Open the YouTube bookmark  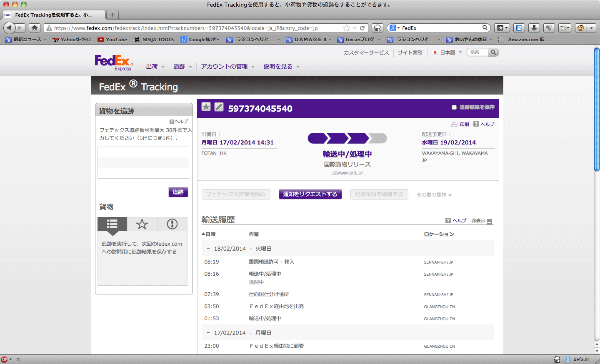(112, 40)
